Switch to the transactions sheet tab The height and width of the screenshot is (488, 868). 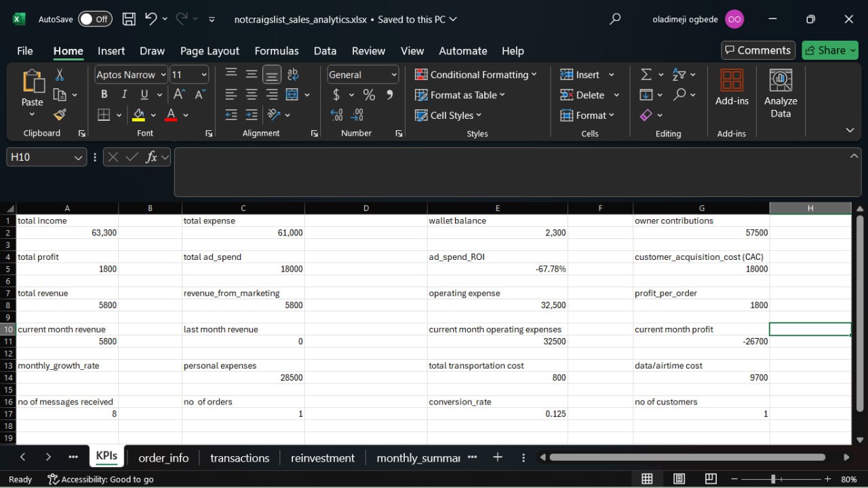[x=239, y=458]
